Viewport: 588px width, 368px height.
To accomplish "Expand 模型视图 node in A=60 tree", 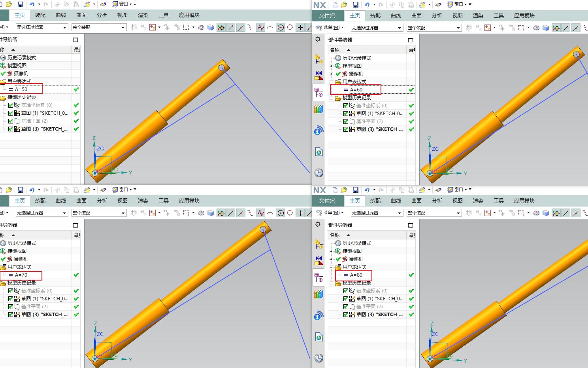I will click(x=332, y=66).
